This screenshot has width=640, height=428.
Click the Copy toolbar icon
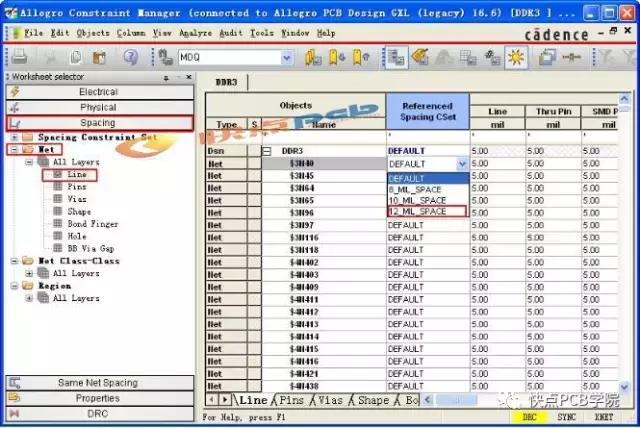pos(76,57)
